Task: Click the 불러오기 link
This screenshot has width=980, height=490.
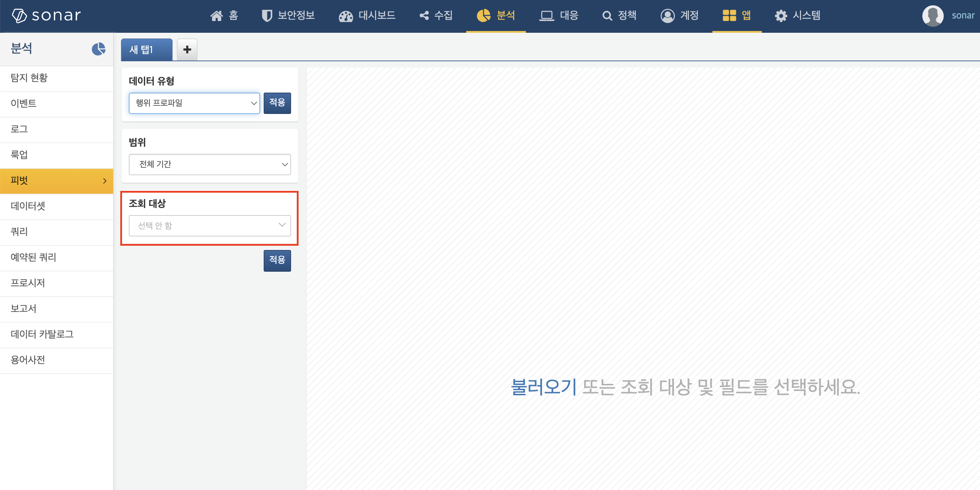Action: click(543, 387)
